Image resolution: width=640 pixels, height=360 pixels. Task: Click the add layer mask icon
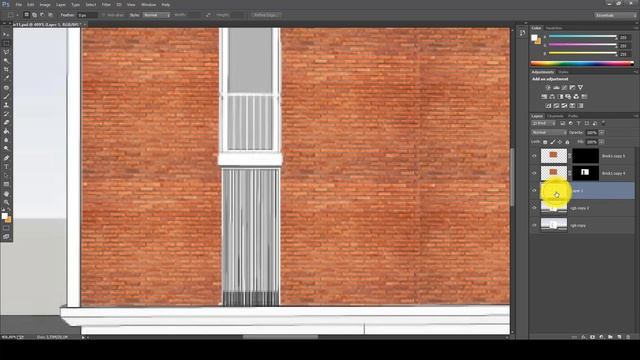pos(592,337)
